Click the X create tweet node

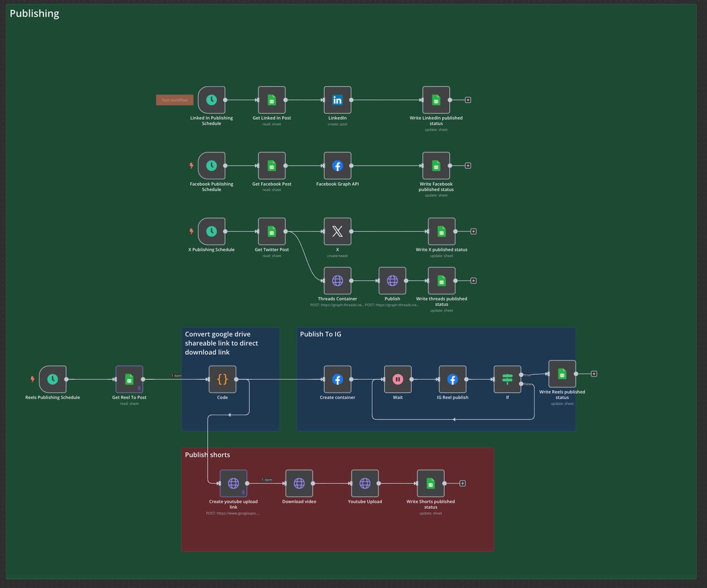coord(337,231)
